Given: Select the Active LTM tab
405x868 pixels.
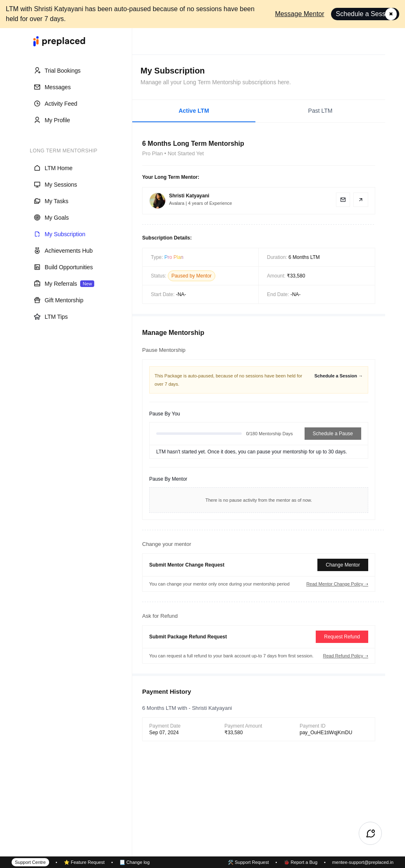Looking at the screenshot, I should (194, 111).
